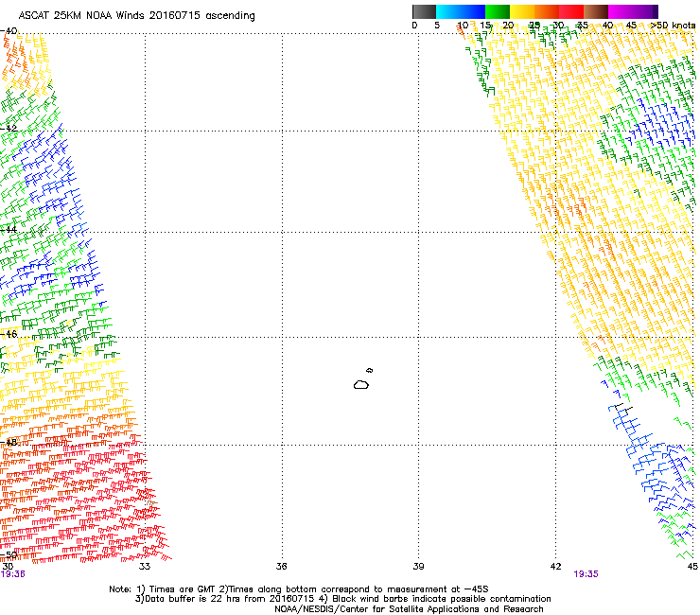Click the '>50 knots' legend label
Image resolution: width=700 pixels, height=615 pixels.
coord(673,26)
